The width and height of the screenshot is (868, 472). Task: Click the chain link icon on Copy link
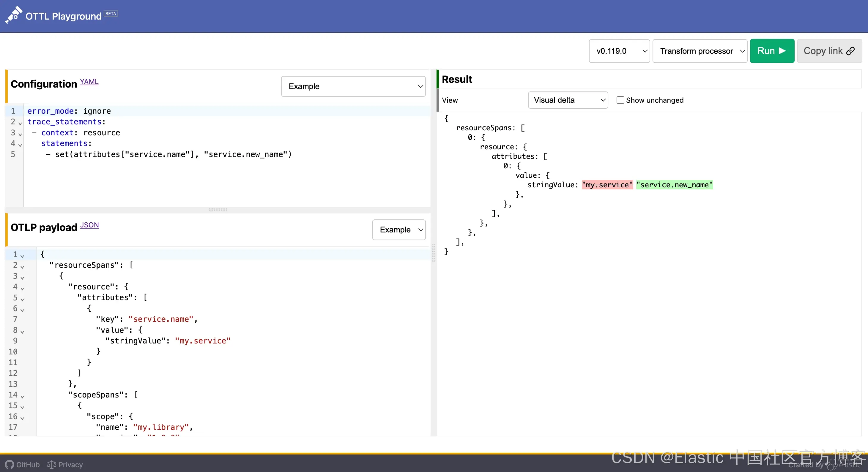coord(850,51)
